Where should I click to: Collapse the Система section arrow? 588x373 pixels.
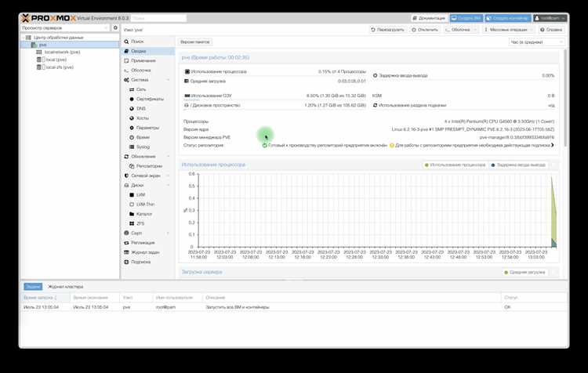click(168, 80)
